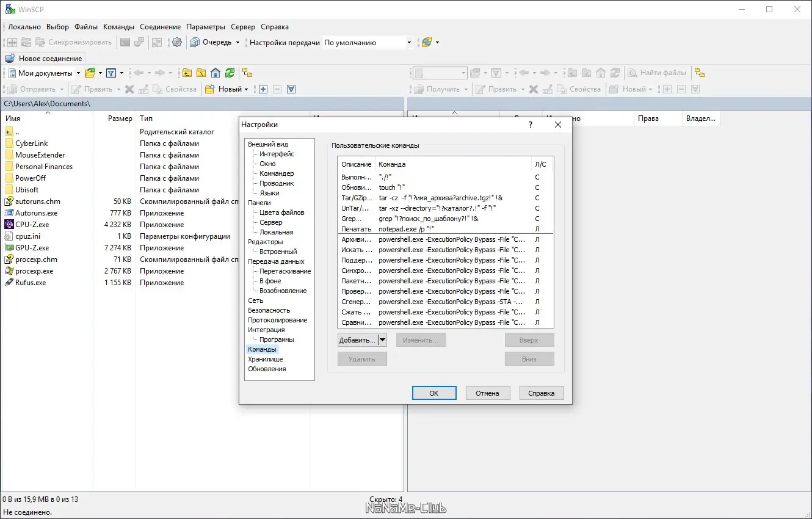Toggle the local directory tree icon
The height and width of the screenshot is (519, 812).
click(x=247, y=73)
